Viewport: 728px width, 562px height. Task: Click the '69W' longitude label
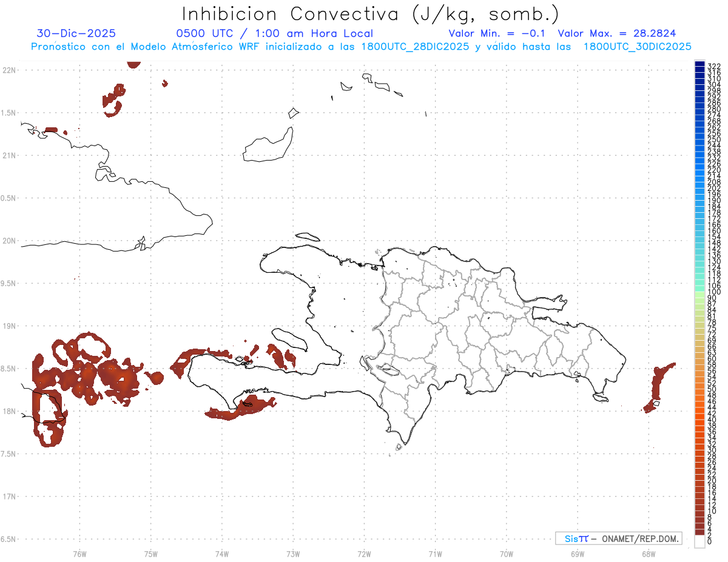point(577,554)
